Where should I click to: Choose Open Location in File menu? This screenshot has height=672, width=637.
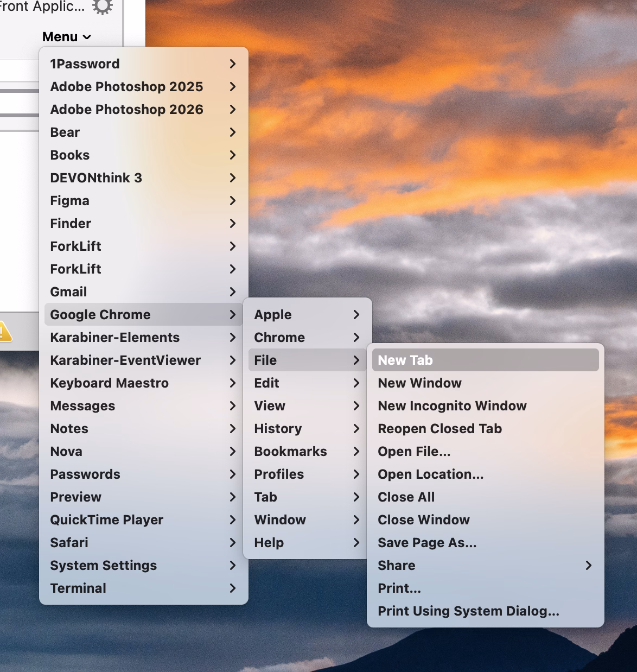tap(430, 474)
